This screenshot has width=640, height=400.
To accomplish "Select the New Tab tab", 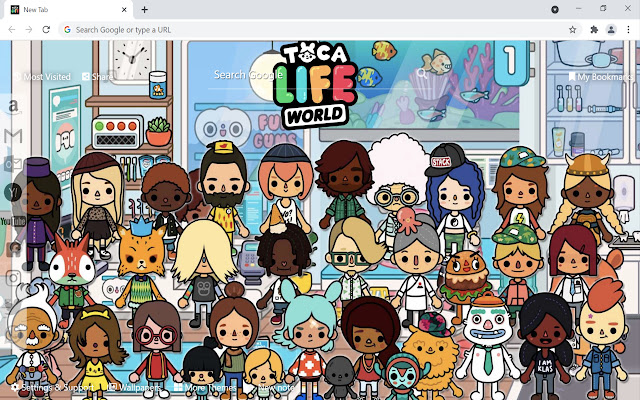I will click(68, 10).
